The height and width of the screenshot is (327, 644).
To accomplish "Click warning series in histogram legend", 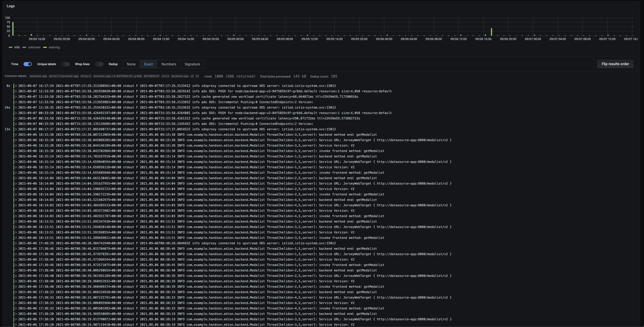I will pyautogui.click(x=54, y=48).
